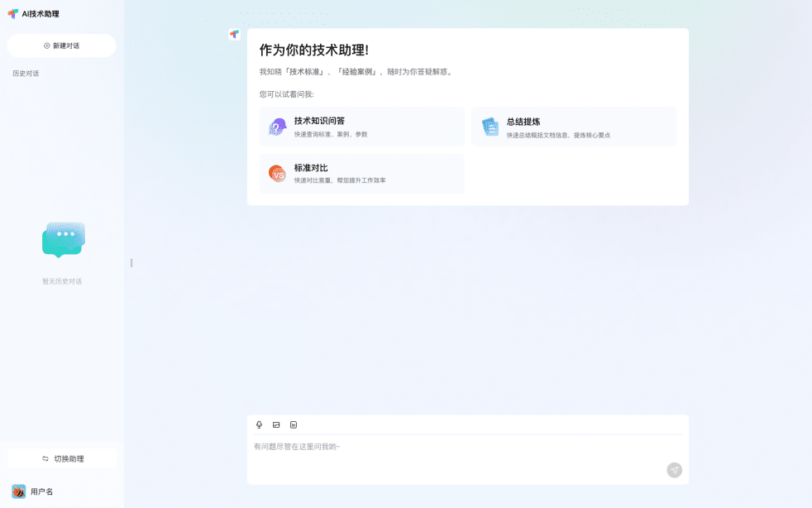Open the 用户名 account menu
This screenshot has height=508, width=812.
(41, 491)
